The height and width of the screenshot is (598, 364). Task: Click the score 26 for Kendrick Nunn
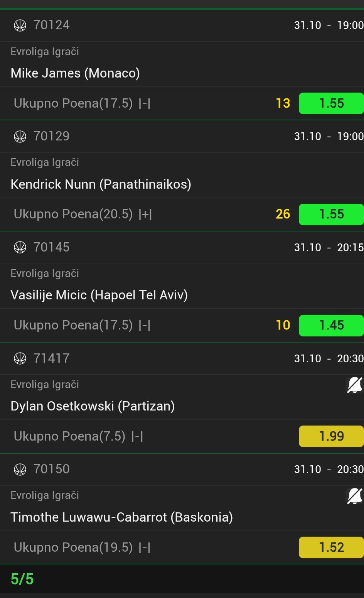tap(283, 214)
